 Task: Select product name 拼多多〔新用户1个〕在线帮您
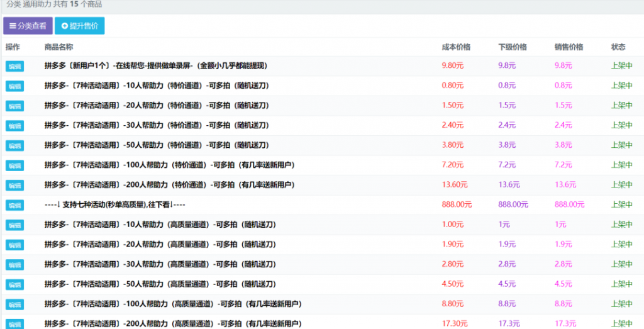(x=156, y=65)
